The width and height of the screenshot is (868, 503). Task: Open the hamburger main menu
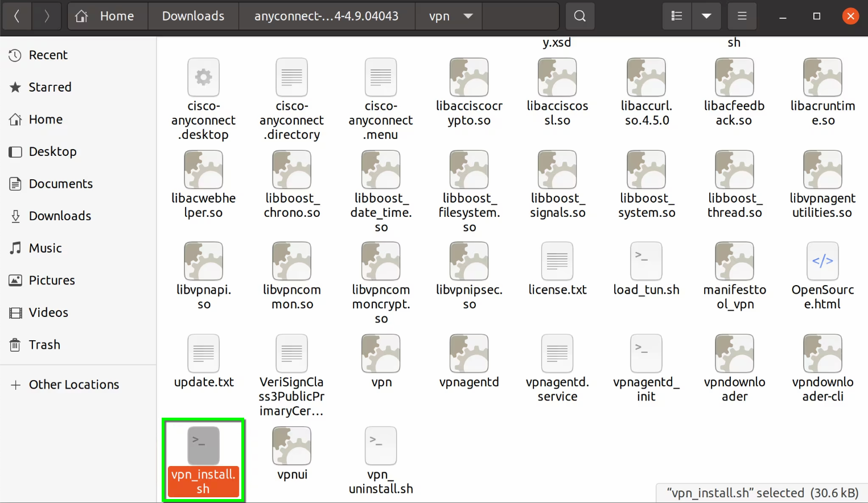(x=742, y=16)
